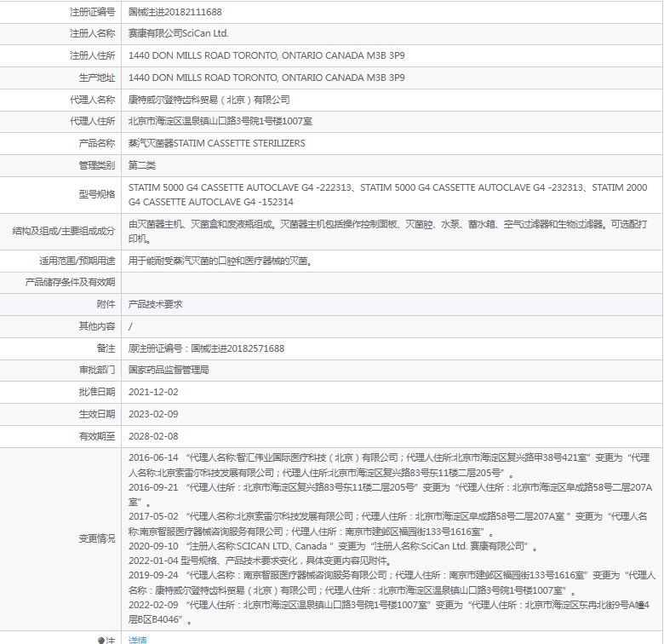
Task: Select the 适用范围/预期用途 label
Action: [x=77, y=261]
